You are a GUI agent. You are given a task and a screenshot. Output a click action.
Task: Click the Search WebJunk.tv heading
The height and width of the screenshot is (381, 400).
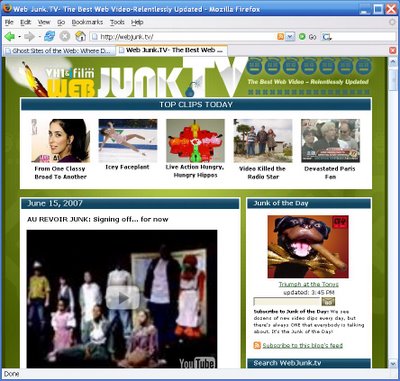(x=287, y=363)
